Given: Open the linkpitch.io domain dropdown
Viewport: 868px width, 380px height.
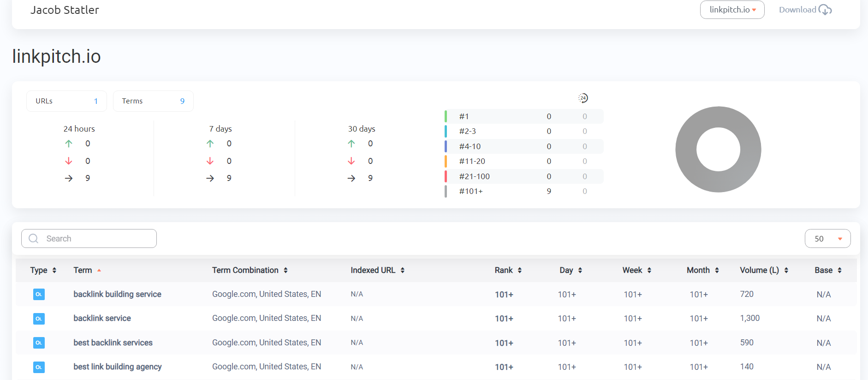Looking at the screenshot, I should 732,10.
